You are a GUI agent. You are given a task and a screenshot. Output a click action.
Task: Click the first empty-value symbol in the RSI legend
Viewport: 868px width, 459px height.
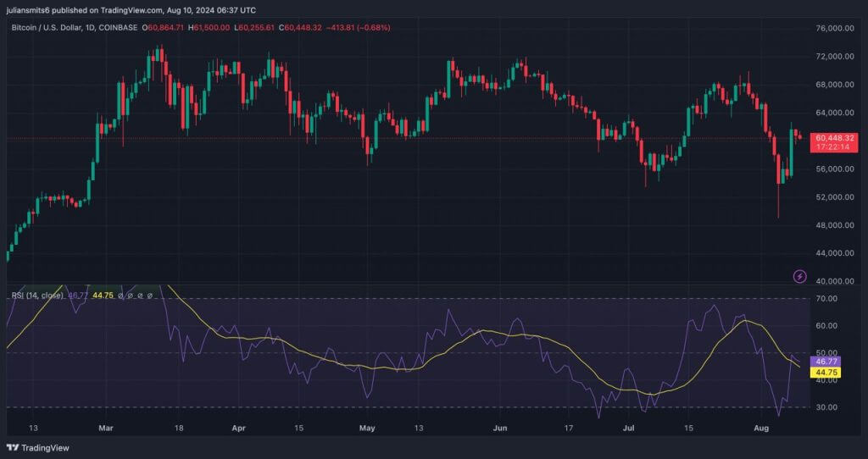pos(120,296)
